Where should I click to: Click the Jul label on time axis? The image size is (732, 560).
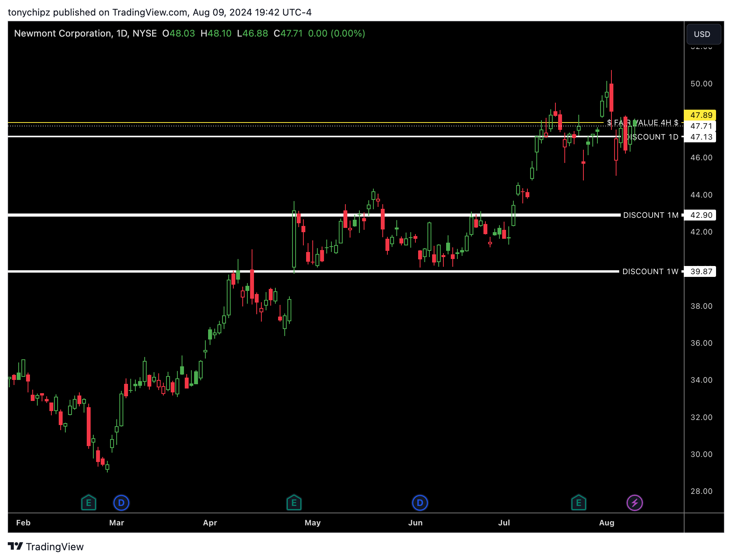click(x=504, y=523)
